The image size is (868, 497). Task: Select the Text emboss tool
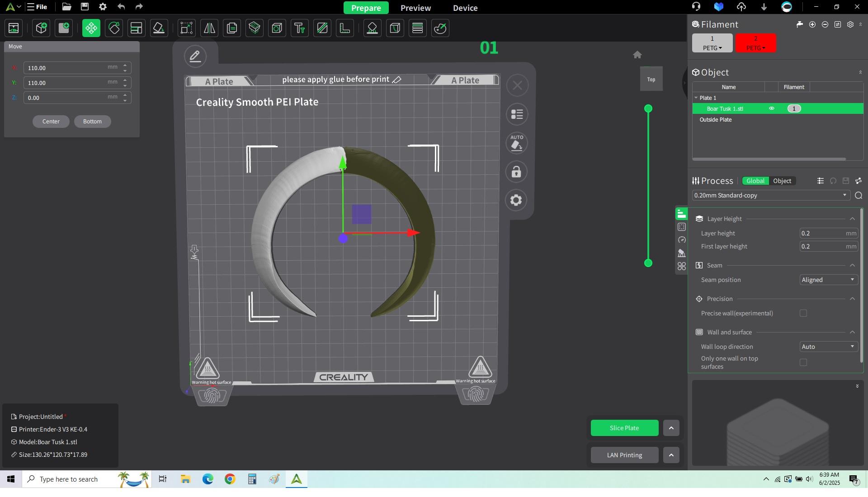300,28
